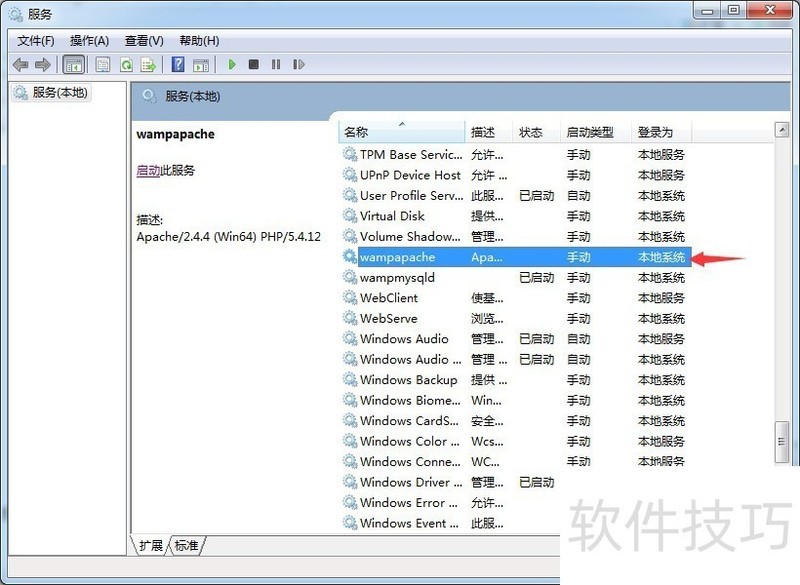This screenshot has height=585, width=800.
Task: Toggle the console tree visibility icon
Action: click(72, 64)
